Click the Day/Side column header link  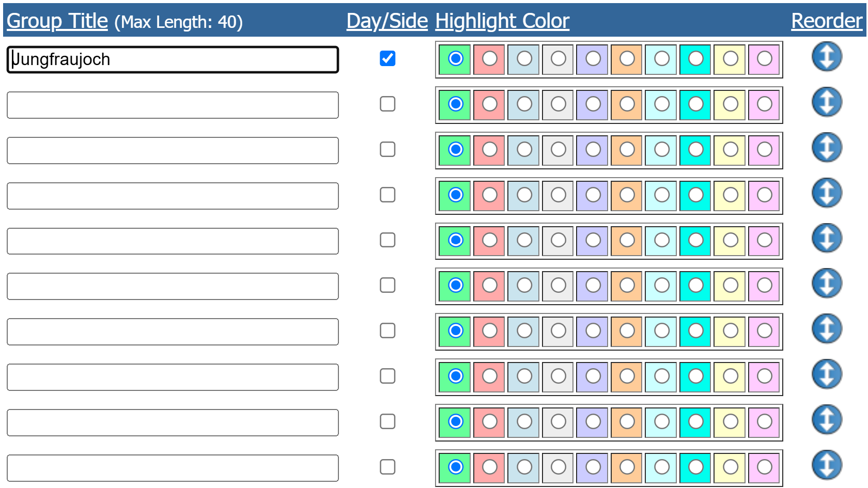pos(387,21)
